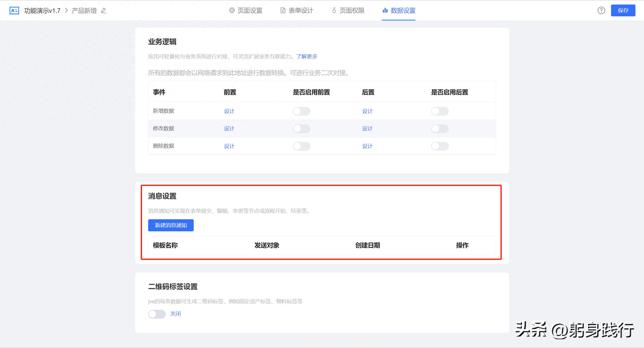Click the 创建日期 column header
Screen dimensions: 644x348
tap(368, 245)
